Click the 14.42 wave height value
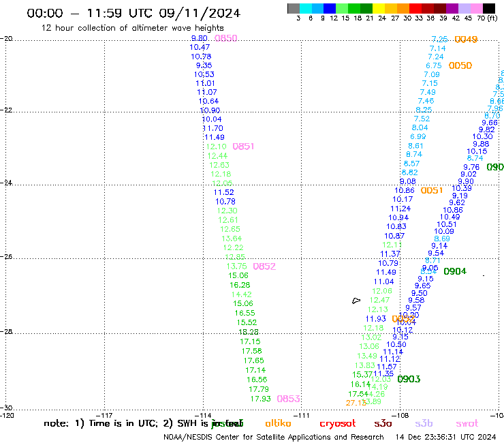504x443 pixels. [241, 294]
